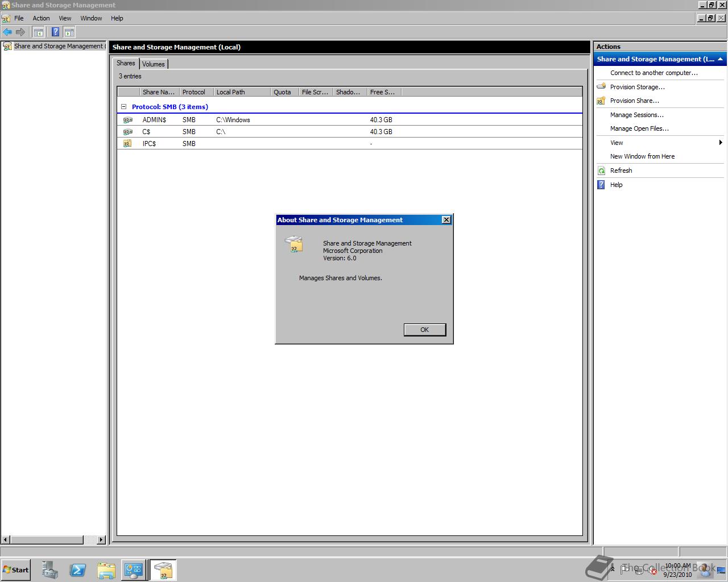Click Manage Open Files action
This screenshot has width=728, height=582.
tap(639, 128)
